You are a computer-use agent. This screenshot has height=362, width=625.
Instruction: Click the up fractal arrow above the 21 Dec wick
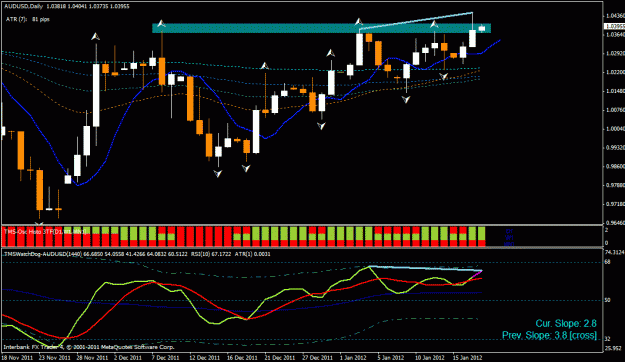pyautogui.click(x=265, y=66)
